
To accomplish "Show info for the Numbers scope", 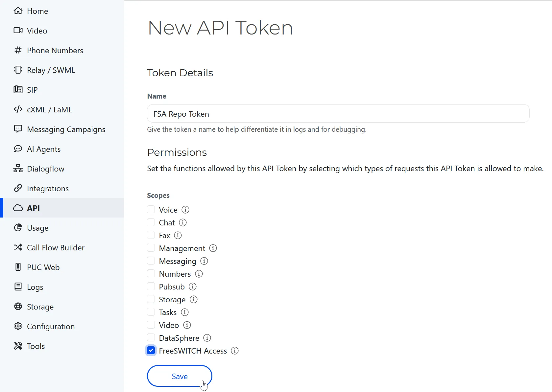I will (199, 274).
